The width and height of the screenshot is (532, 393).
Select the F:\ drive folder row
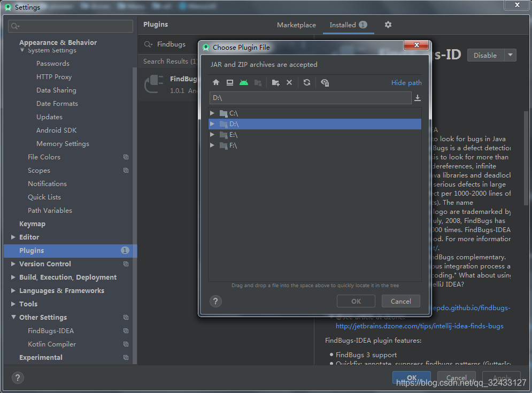[x=315, y=145]
